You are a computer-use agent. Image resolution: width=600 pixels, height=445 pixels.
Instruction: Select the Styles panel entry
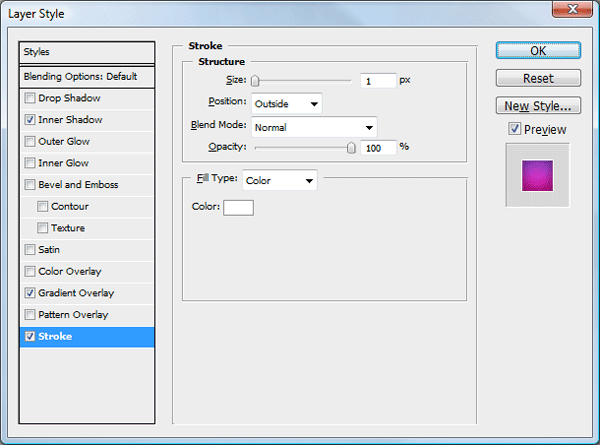point(87,52)
